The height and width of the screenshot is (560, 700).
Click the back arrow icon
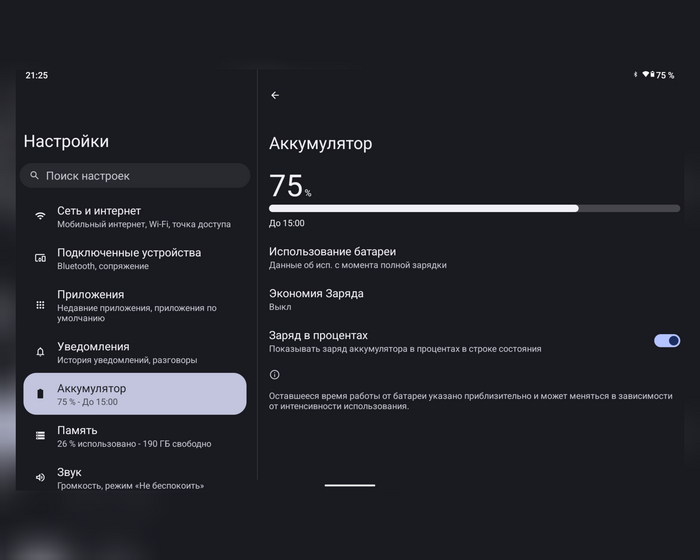275,96
